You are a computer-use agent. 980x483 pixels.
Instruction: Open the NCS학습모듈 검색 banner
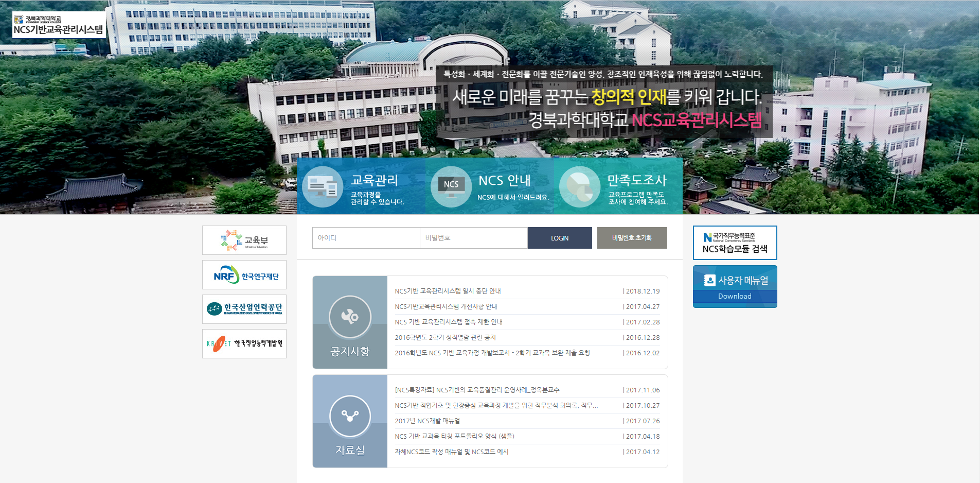tap(735, 243)
